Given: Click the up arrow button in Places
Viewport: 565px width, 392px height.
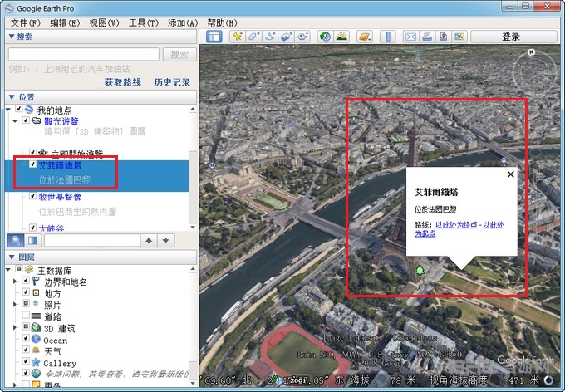Looking at the screenshot, I should pyautogui.click(x=149, y=240).
